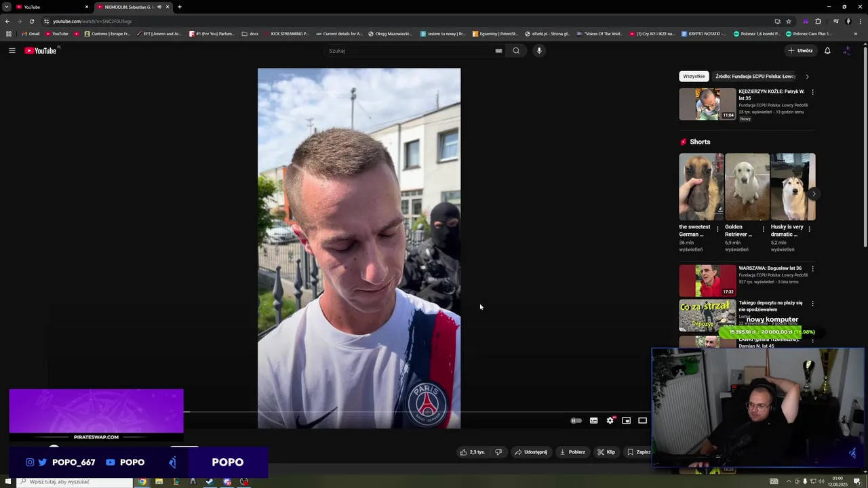The width and height of the screenshot is (868, 488).
Task: Open the on-screen keyboard icon in search
Action: tap(498, 51)
